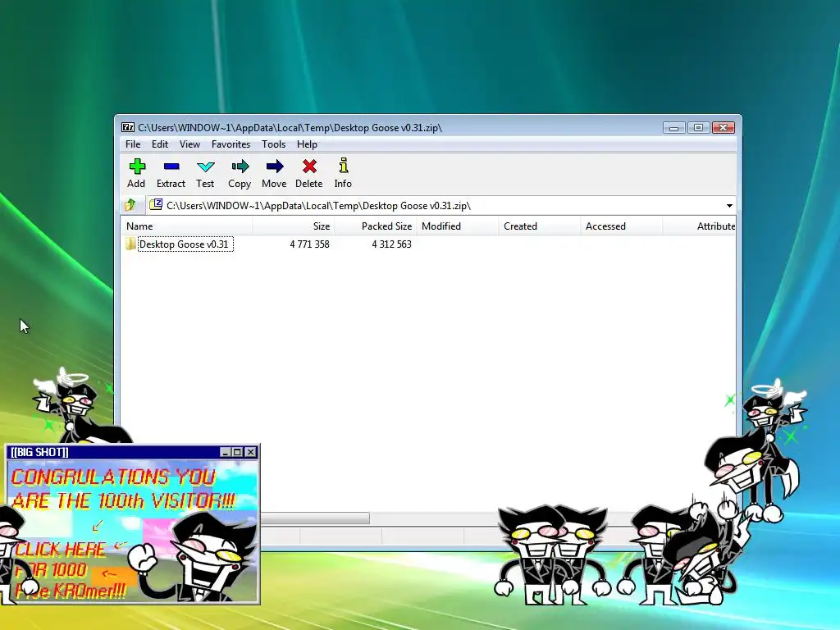
Task: Click the Move arrow icon
Action: (275, 167)
